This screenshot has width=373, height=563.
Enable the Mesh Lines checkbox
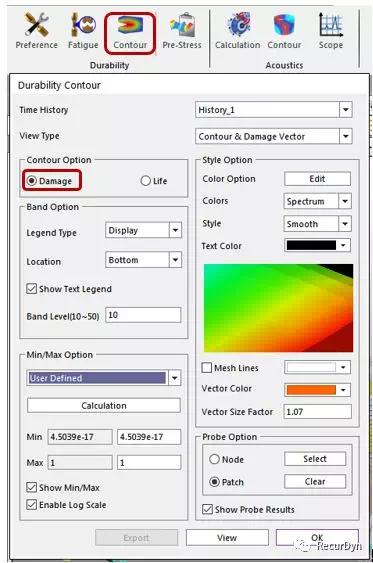(x=207, y=368)
